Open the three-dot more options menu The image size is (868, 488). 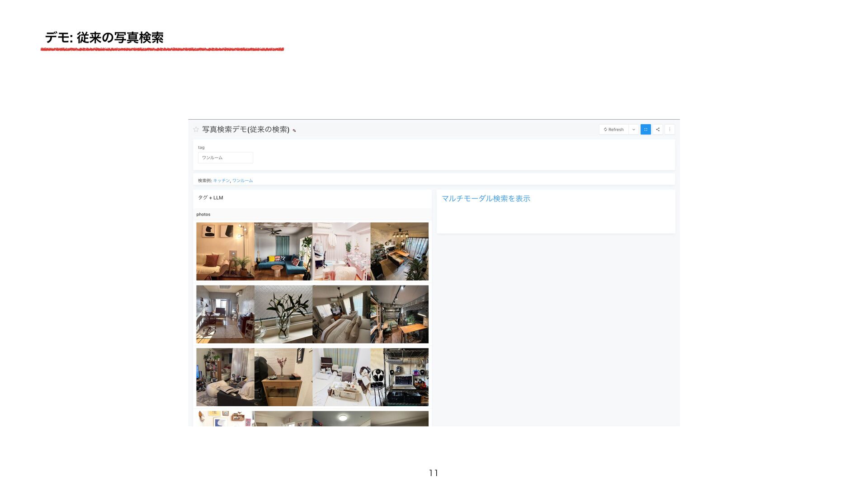click(670, 130)
